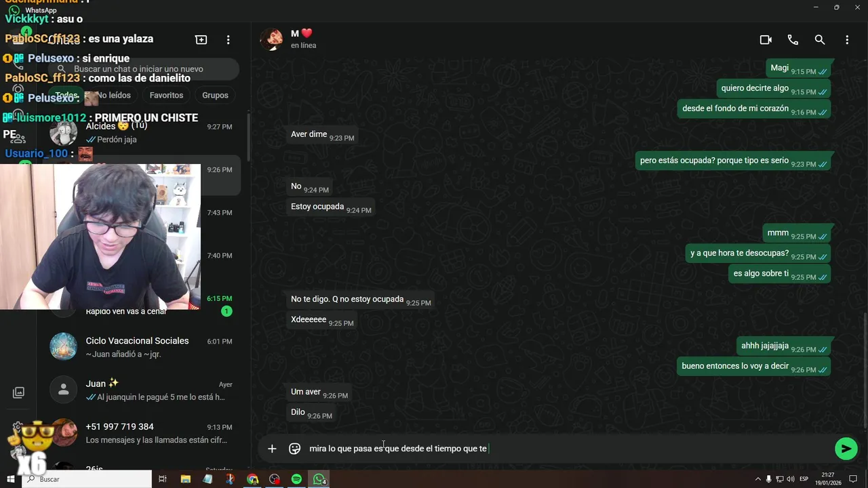Image resolution: width=868 pixels, height=488 pixels.
Task: Open network tray icon
Action: [780, 479]
